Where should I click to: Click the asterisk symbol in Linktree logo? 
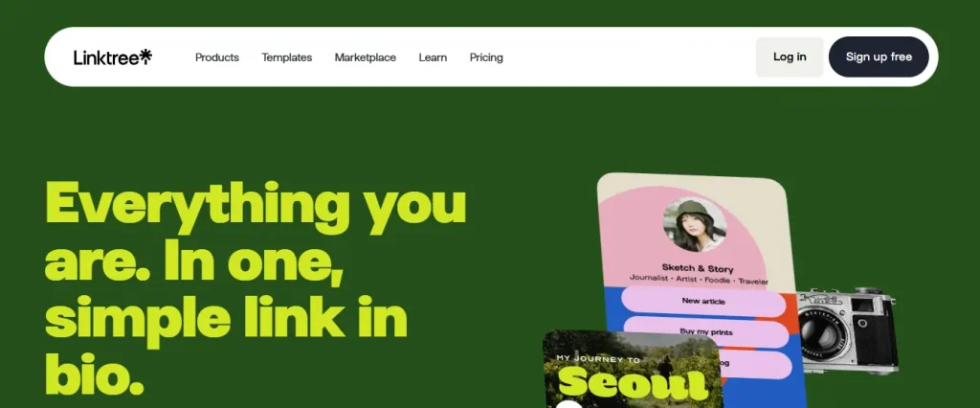coord(145,57)
